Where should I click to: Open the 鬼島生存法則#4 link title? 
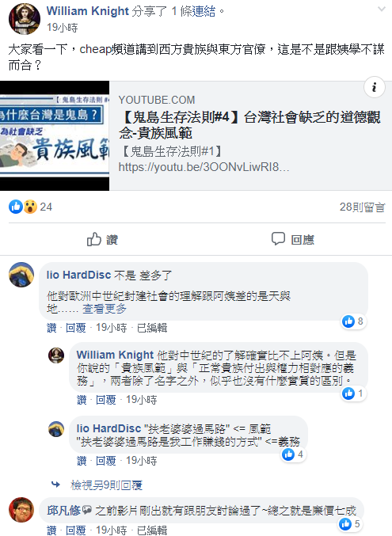[x=249, y=125]
